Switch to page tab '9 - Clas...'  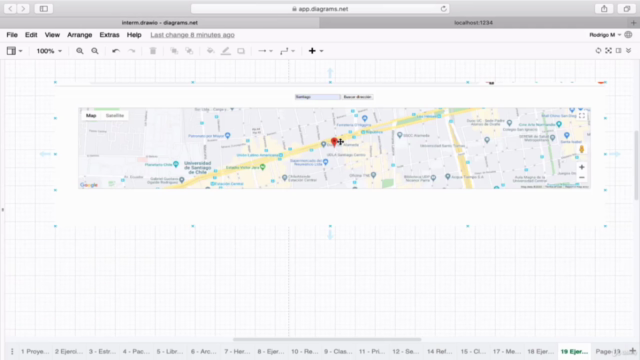(x=338, y=351)
